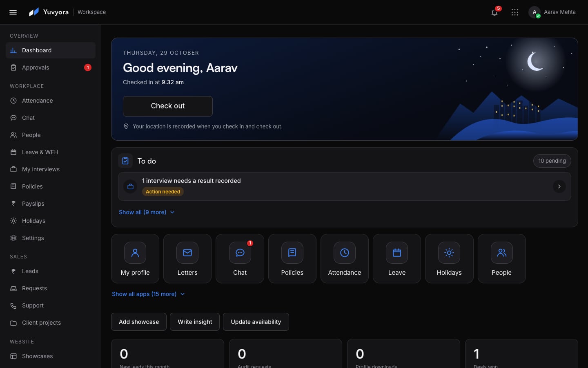Open the interview task chevron arrow

tap(559, 186)
